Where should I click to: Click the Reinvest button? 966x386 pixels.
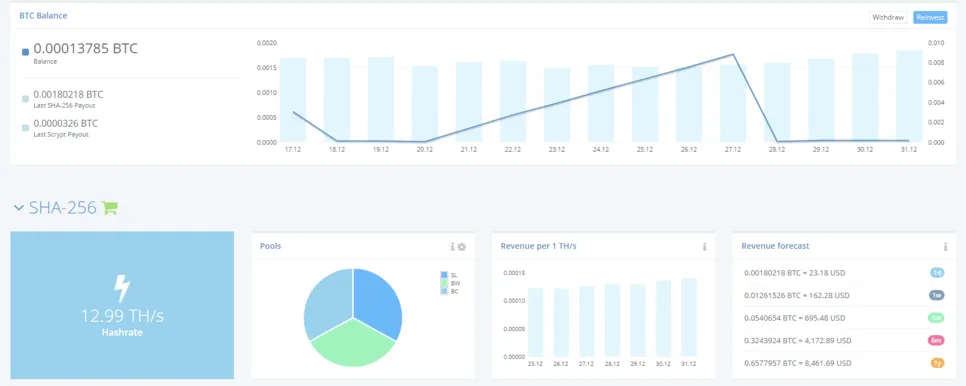pyautogui.click(x=930, y=18)
